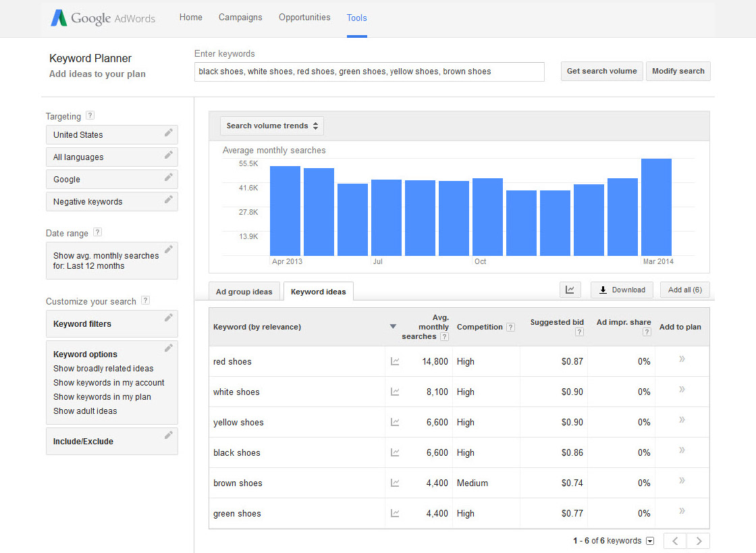Image resolution: width=756 pixels, height=553 pixels.
Task: Click the Mar 2014 bar in chart
Action: pos(656,207)
